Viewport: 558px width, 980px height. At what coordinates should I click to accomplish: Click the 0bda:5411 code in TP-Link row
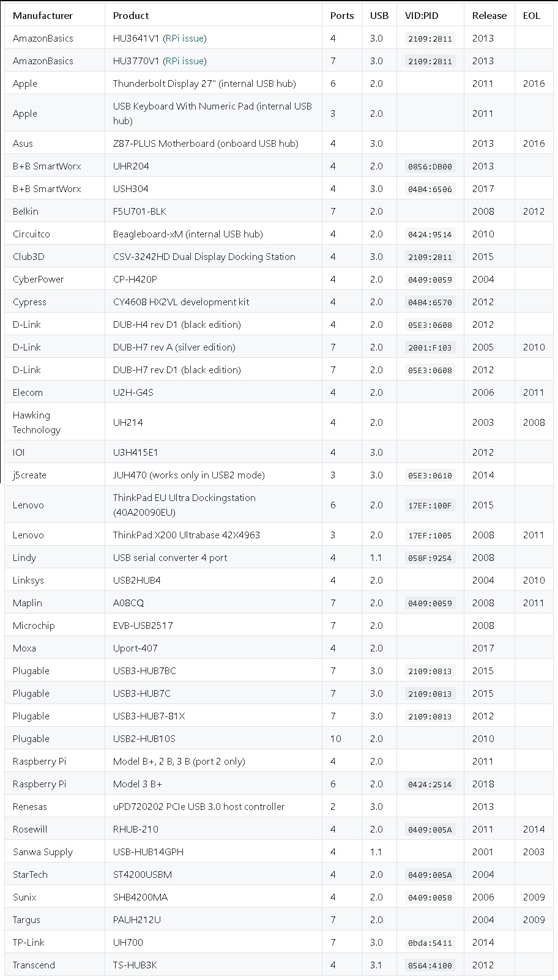(430, 943)
